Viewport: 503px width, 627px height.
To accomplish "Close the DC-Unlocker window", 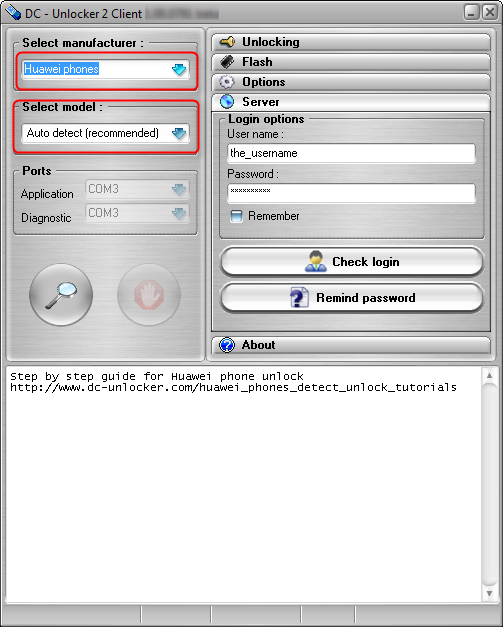I will click(490, 12).
